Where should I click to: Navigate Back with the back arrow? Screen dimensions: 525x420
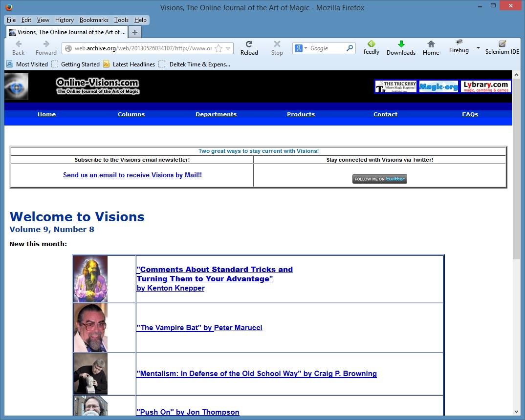[x=19, y=47]
